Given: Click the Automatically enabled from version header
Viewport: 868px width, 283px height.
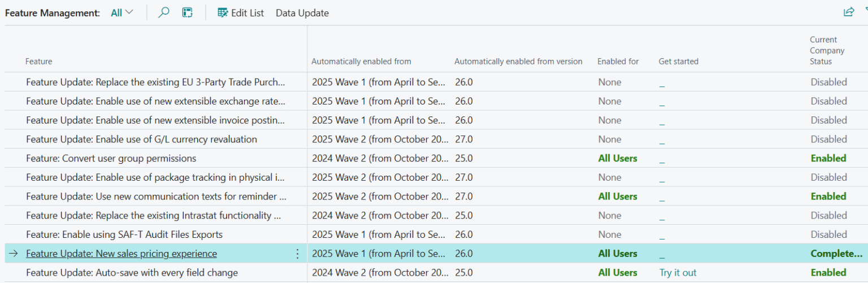Looking at the screenshot, I should coord(518,61).
